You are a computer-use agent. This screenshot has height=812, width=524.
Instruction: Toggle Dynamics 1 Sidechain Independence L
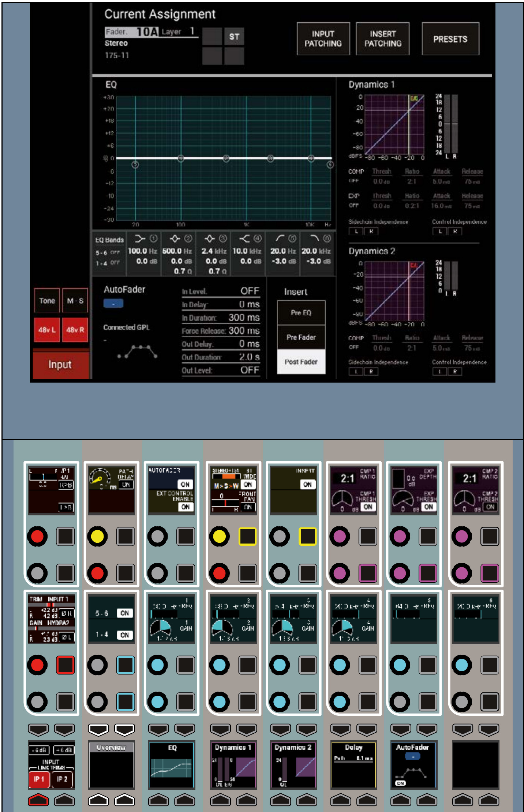pos(356,231)
